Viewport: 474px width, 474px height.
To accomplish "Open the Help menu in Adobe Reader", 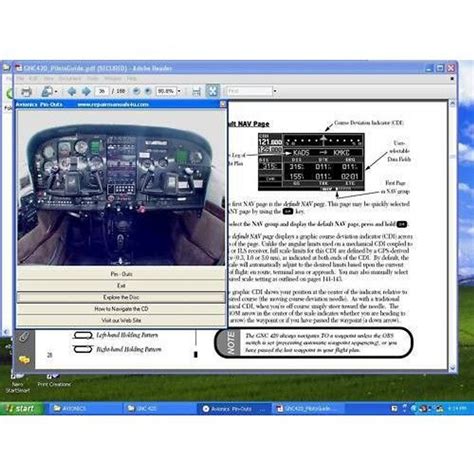I will pyautogui.click(x=131, y=79).
